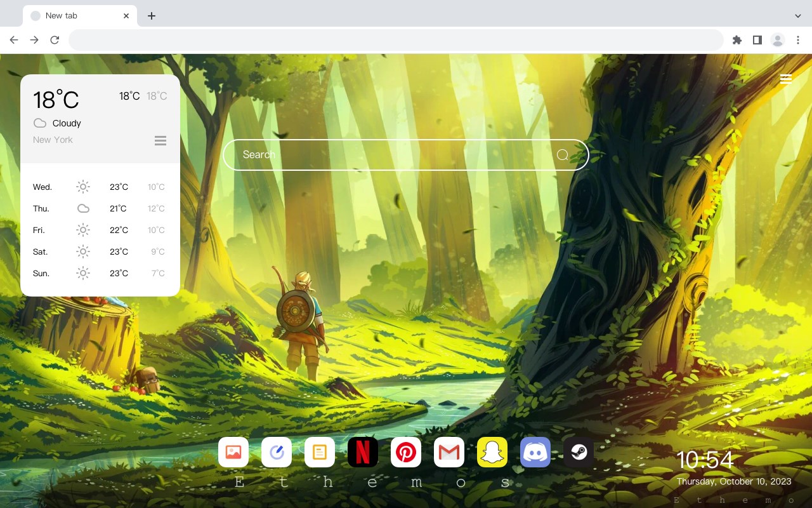
Task: Click into the Search field
Action: click(x=406, y=155)
